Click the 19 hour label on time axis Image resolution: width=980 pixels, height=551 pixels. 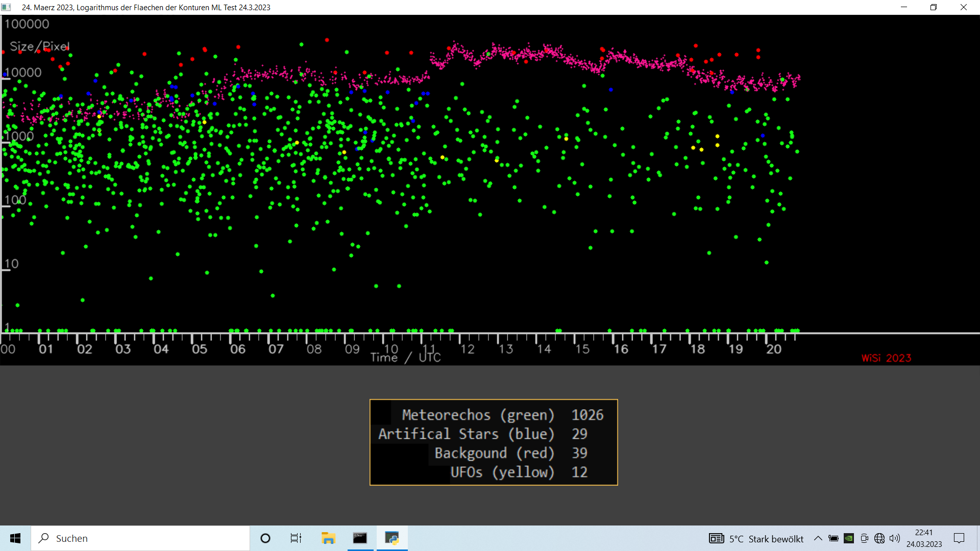coord(736,349)
